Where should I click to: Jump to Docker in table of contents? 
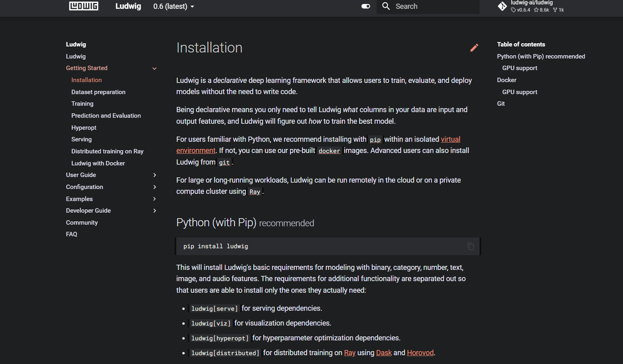[506, 80]
